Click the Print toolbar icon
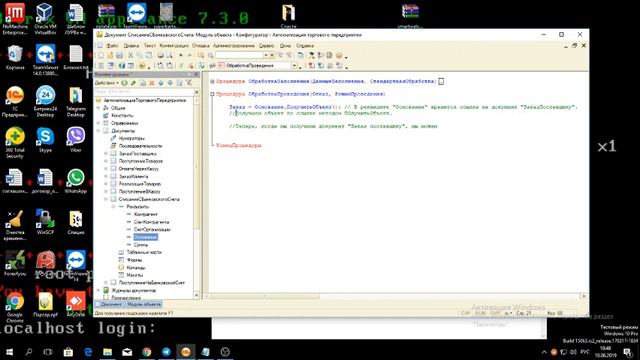Screen dimensions: 640x360 [x=160, y=55]
